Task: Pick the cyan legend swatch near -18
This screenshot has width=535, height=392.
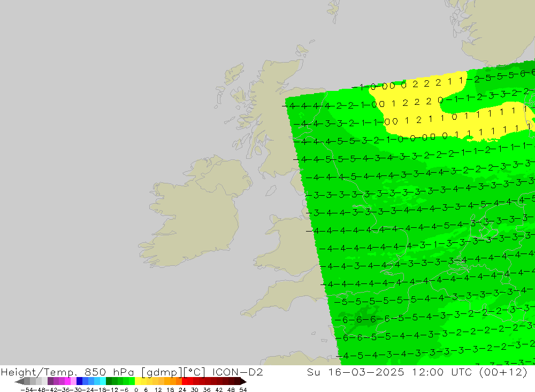Action: pyautogui.click(x=103, y=381)
